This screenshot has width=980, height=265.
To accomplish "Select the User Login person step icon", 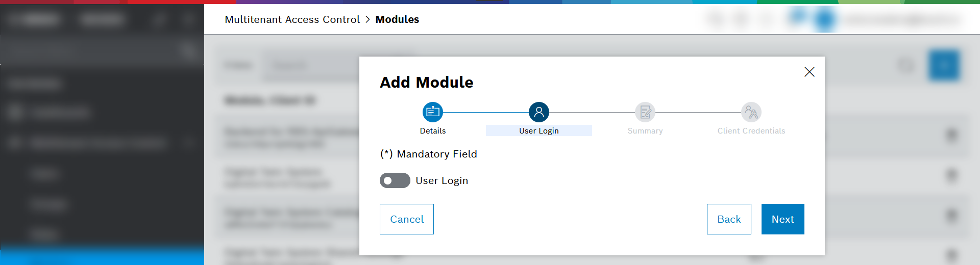I will 539,112.
